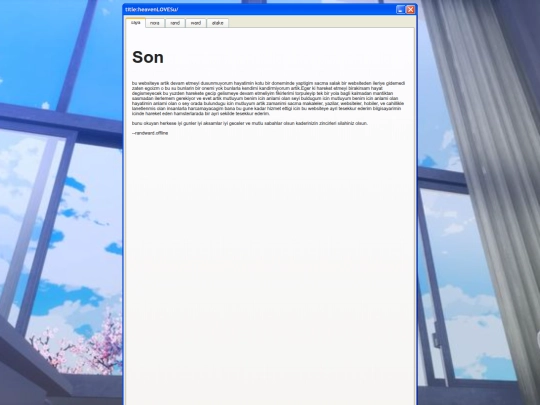
Task: Minimize the heavenLOVESu window
Action: coord(400,10)
